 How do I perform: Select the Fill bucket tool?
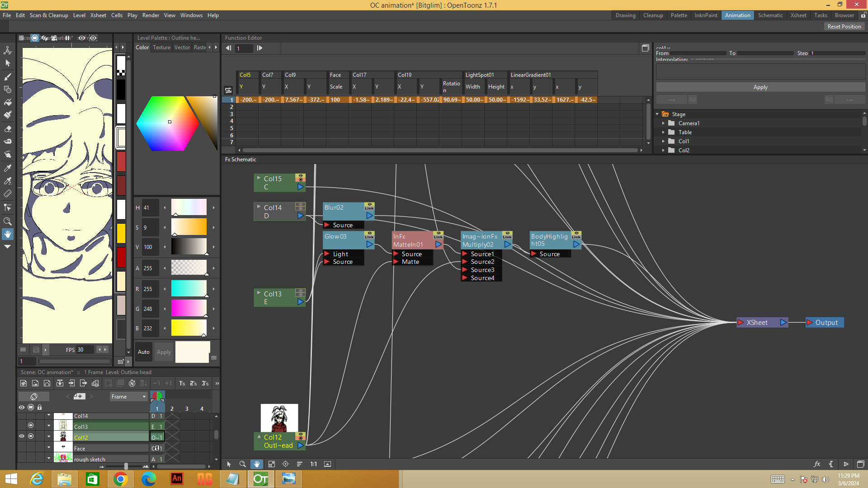pyautogui.click(x=8, y=102)
